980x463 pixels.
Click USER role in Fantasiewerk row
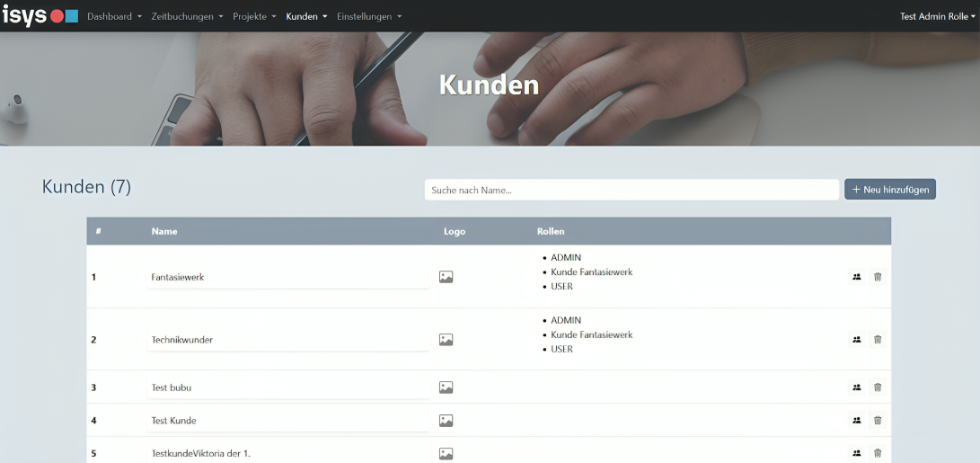point(561,286)
